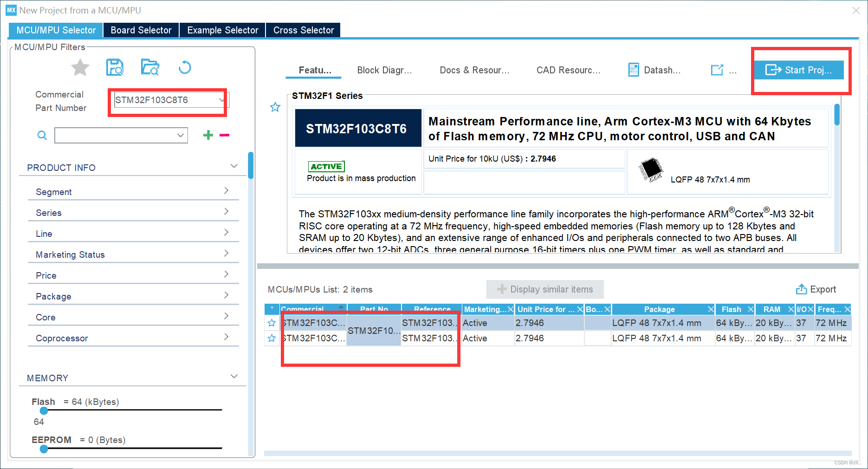Reset all filters with the refresh icon
The width and height of the screenshot is (868, 469).
[185, 68]
